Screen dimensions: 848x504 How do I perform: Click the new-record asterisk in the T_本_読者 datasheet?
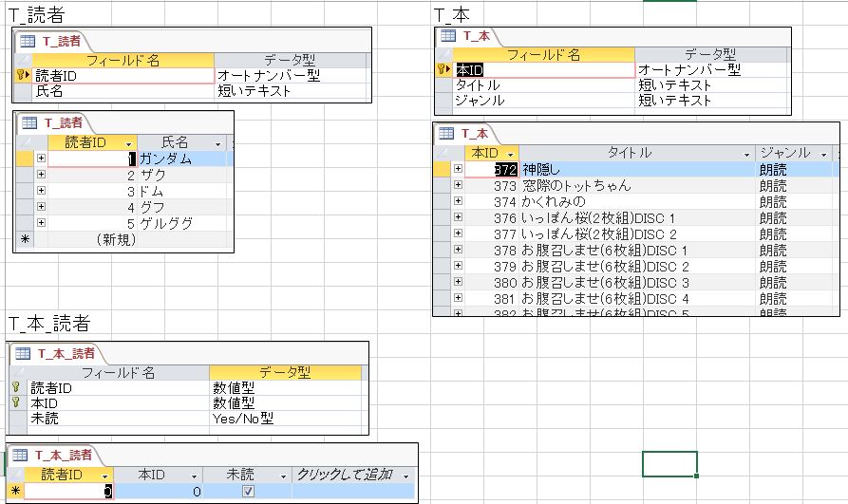tap(14, 492)
